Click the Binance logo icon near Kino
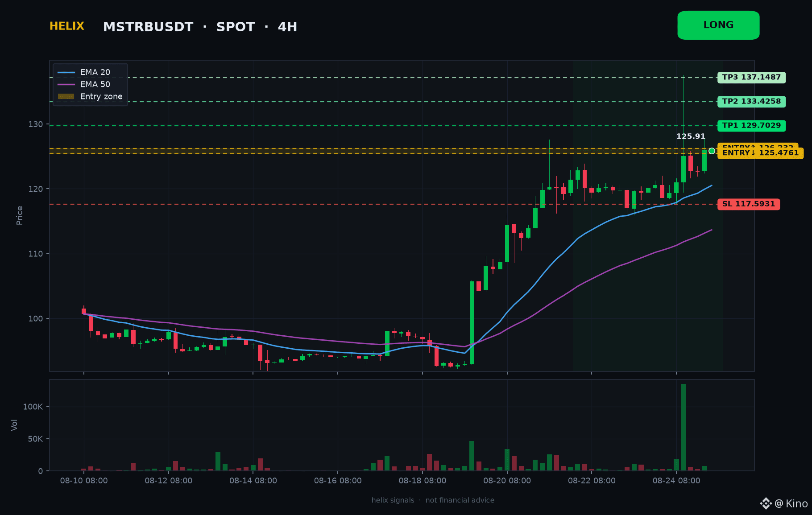Image resolution: width=812 pixels, height=515 pixels. [x=766, y=503]
